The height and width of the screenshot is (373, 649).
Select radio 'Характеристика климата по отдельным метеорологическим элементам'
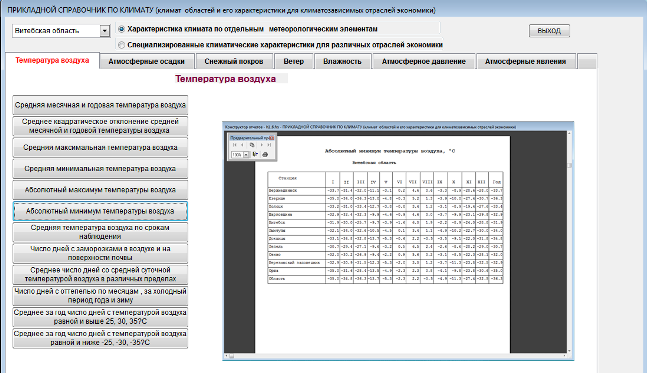click(121, 29)
